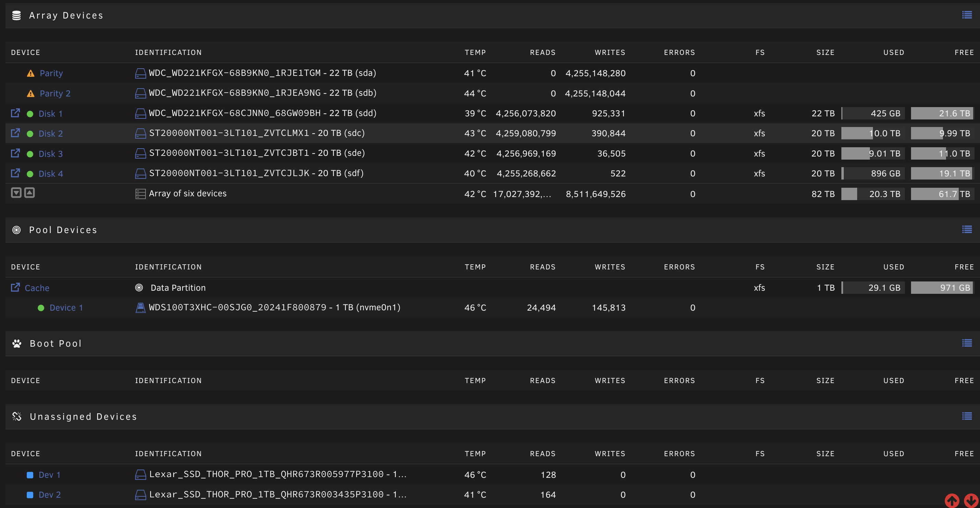Click the drive icon beside sdd identification

pos(140,113)
